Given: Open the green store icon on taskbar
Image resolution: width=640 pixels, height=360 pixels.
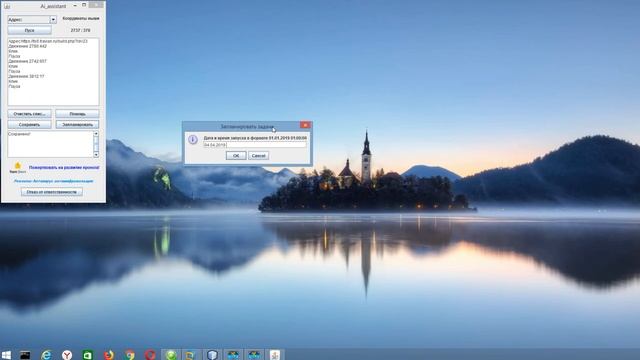Looking at the screenshot, I should 88,355.
